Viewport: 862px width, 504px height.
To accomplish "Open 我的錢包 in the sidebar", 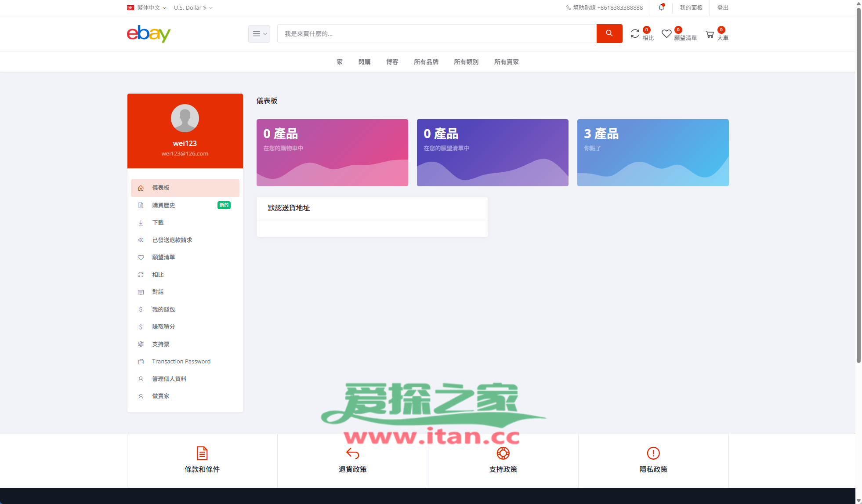I will [x=185, y=309].
